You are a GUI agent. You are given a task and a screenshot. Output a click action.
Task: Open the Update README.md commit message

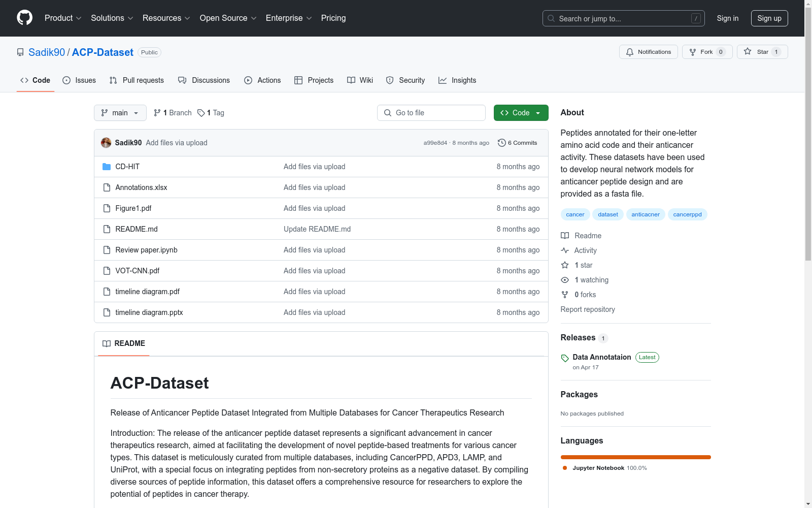coord(317,229)
